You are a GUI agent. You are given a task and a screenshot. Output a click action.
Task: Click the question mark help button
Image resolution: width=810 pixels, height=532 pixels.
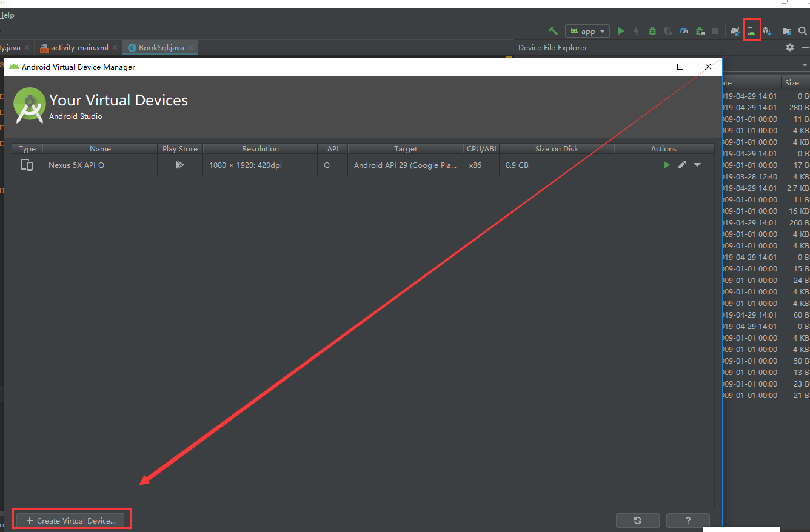point(688,520)
